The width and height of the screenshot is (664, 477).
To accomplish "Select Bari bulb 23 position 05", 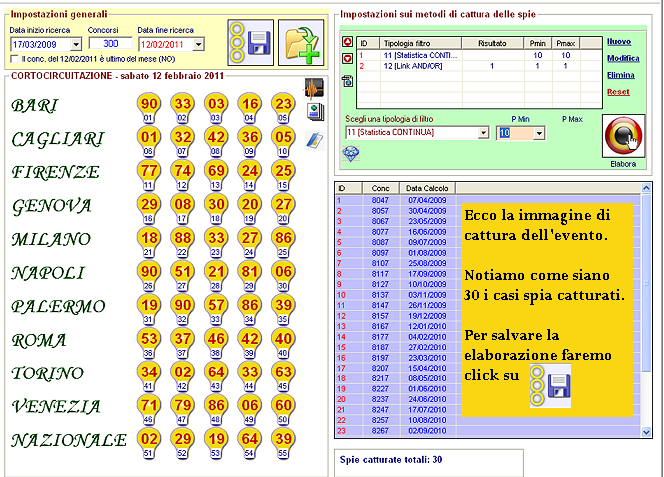I will pyautogui.click(x=283, y=108).
